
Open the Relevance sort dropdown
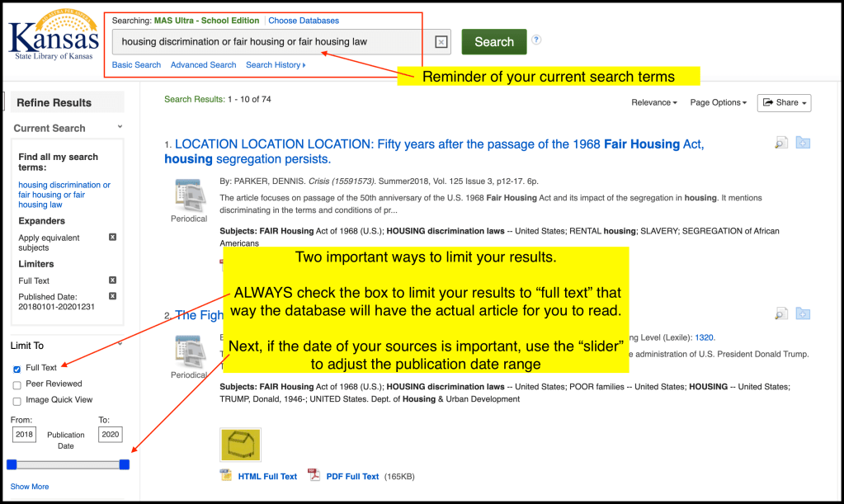click(x=654, y=102)
